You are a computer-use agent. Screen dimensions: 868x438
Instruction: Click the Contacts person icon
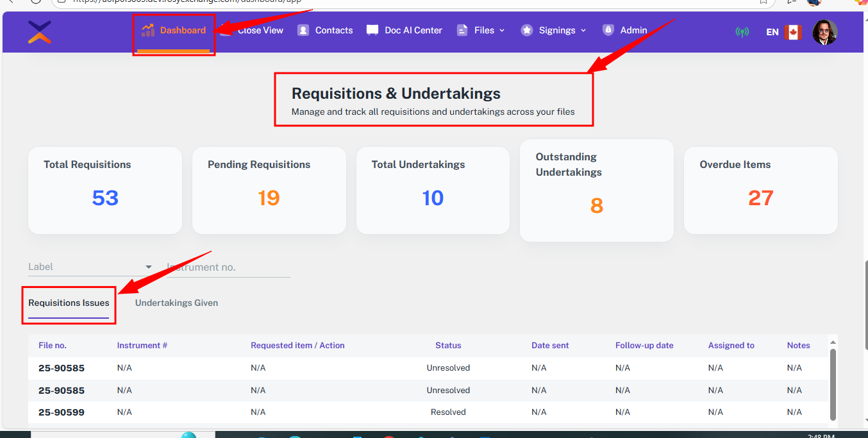point(303,30)
